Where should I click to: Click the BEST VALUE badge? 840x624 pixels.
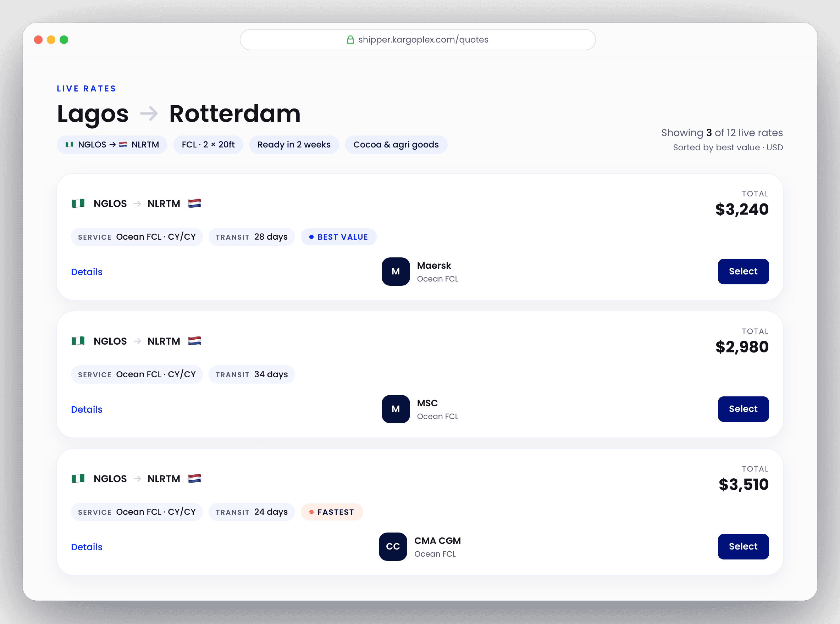[338, 237]
